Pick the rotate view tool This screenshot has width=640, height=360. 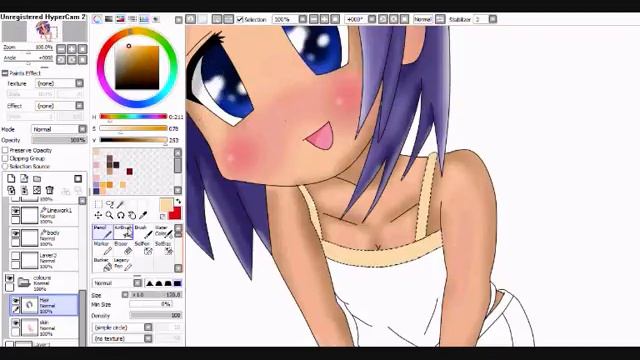120,215
